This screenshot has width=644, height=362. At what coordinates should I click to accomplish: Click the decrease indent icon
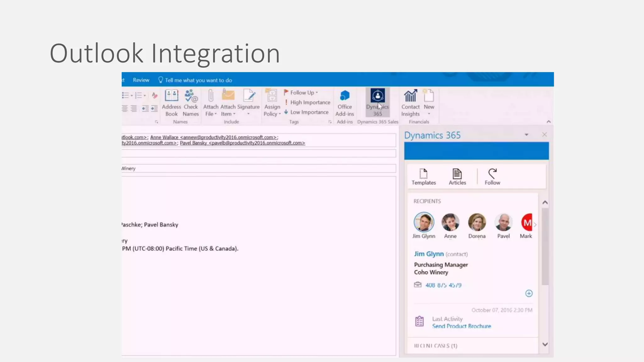coord(145,109)
